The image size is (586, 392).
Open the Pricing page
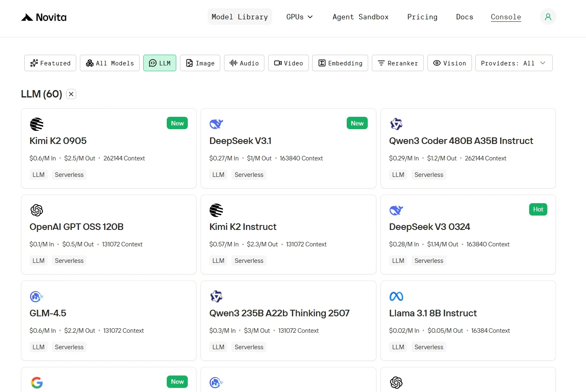coord(422,17)
